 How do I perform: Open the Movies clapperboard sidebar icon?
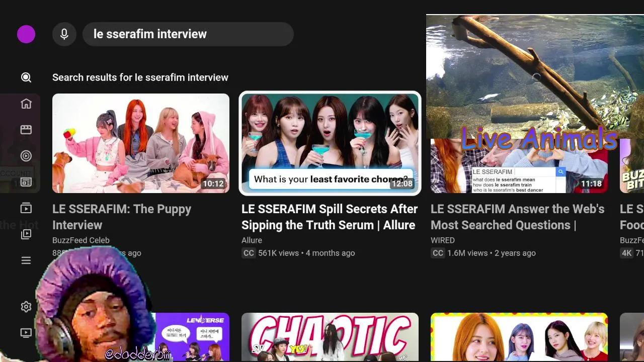coord(26,130)
